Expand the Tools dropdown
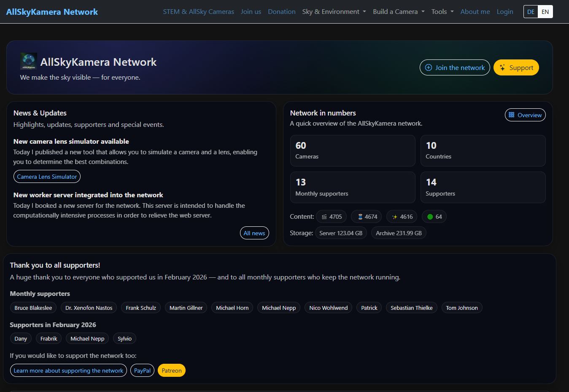Screen dimensions: 569x392 point(442,11)
